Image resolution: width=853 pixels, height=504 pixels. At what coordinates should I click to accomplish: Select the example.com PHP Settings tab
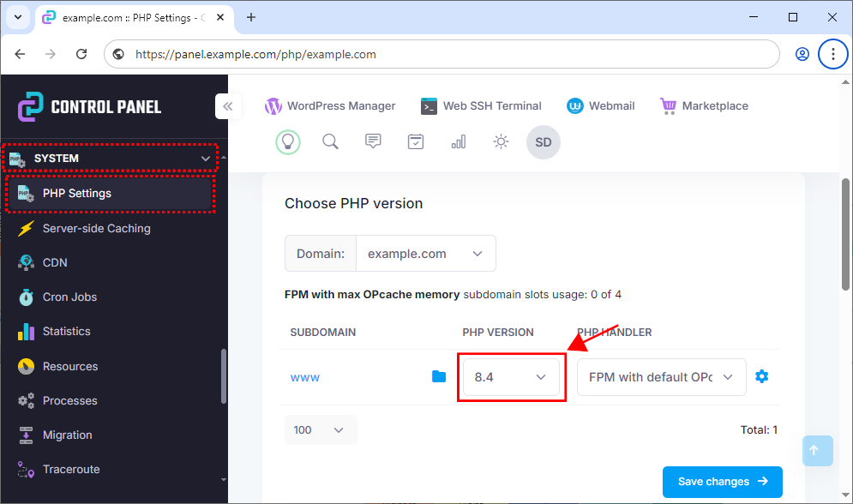pos(135,18)
